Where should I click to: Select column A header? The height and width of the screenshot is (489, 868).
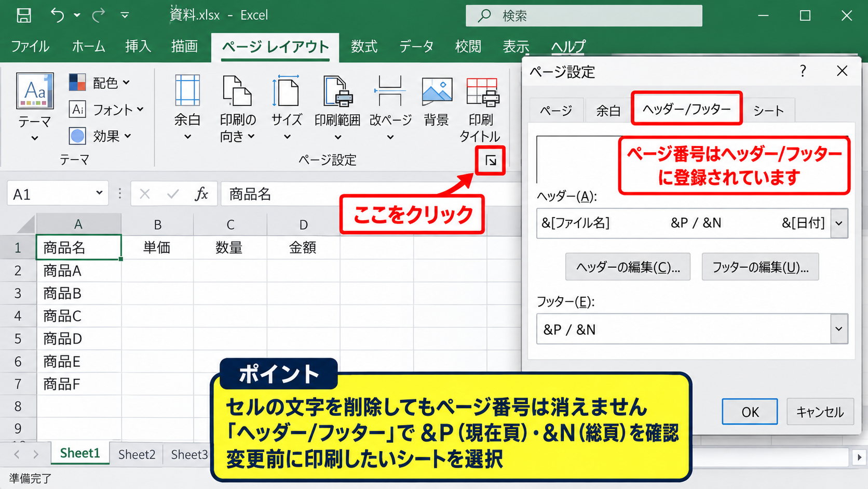[78, 224]
